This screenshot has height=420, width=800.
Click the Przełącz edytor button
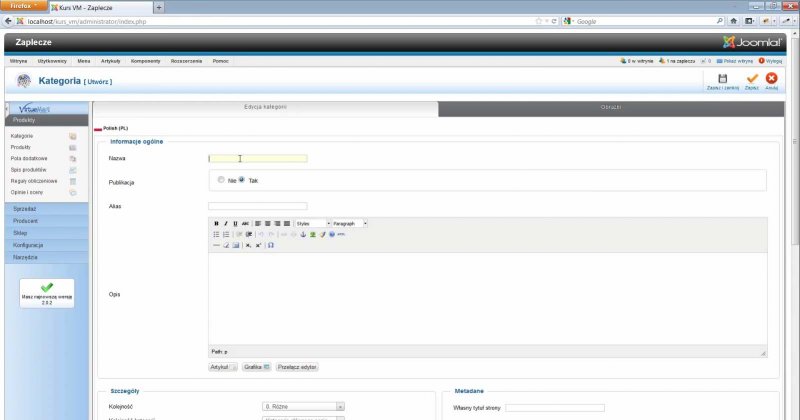pyautogui.click(x=297, y=367)
